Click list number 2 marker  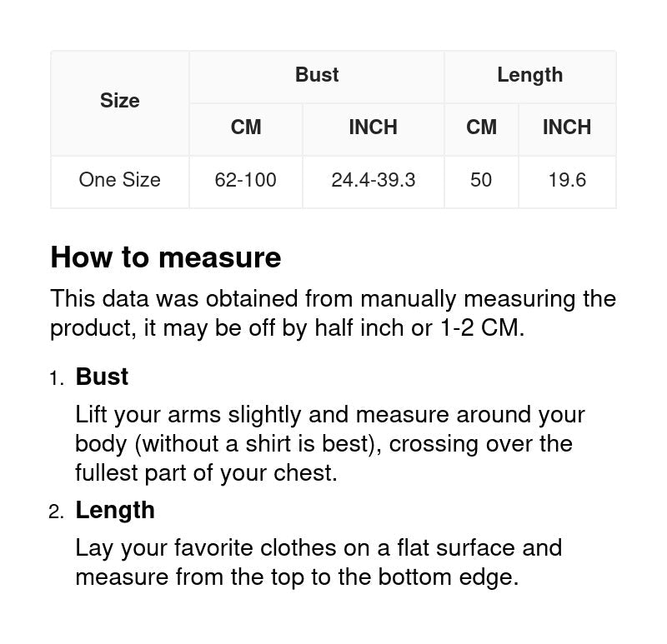(56, 512)
